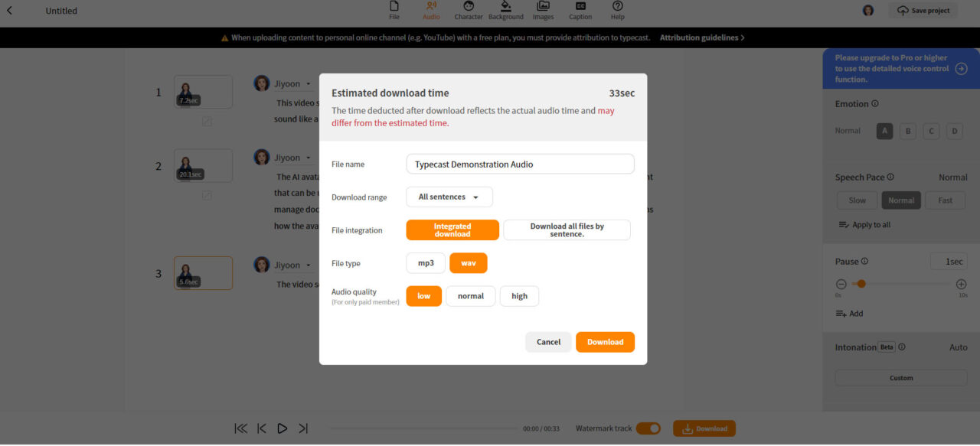
Task: Cancel the download dialog
Action: (548, 342)
